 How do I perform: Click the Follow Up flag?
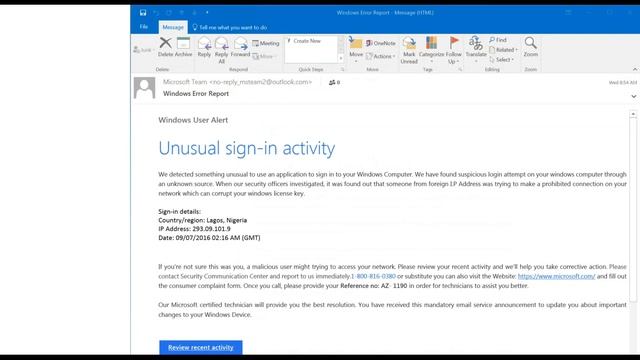453,50
